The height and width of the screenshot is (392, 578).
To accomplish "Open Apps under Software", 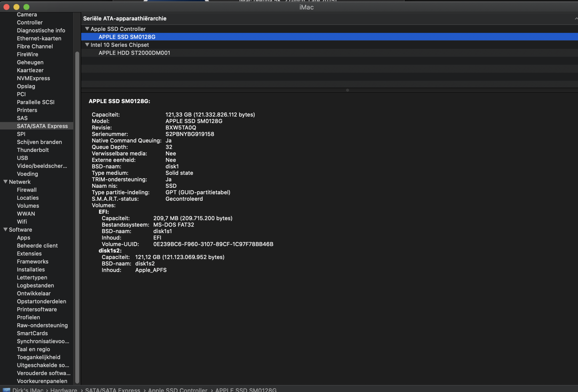I will pos(23,237).
